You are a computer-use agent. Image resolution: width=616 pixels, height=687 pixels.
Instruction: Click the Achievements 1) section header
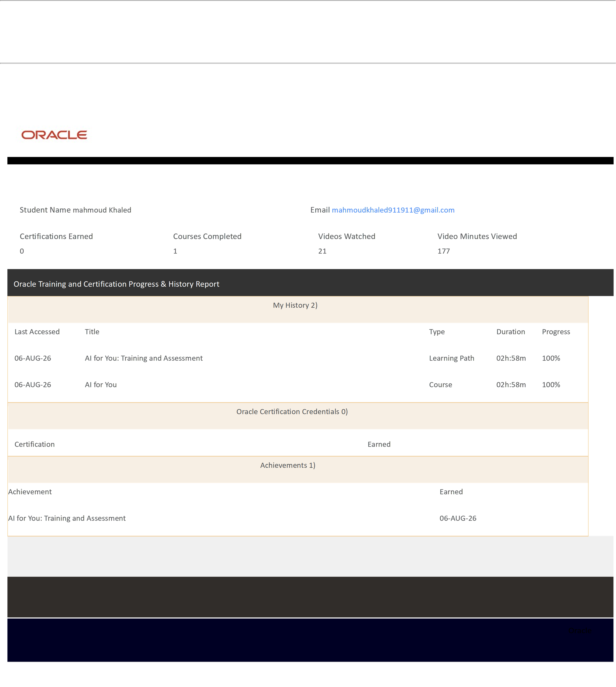[x=288, y=465]
